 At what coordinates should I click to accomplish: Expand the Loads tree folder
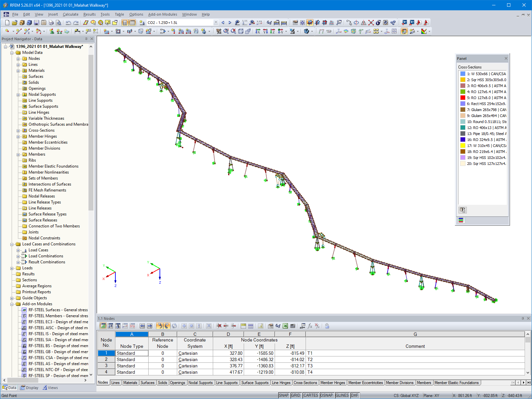pyautogui.click(x=12, y=268)
